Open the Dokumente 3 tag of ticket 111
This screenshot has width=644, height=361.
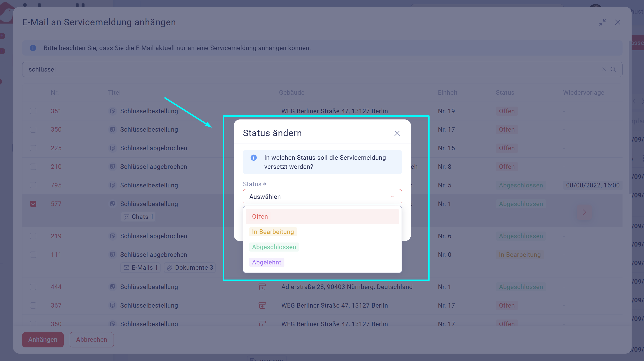[x=190, y=268]
